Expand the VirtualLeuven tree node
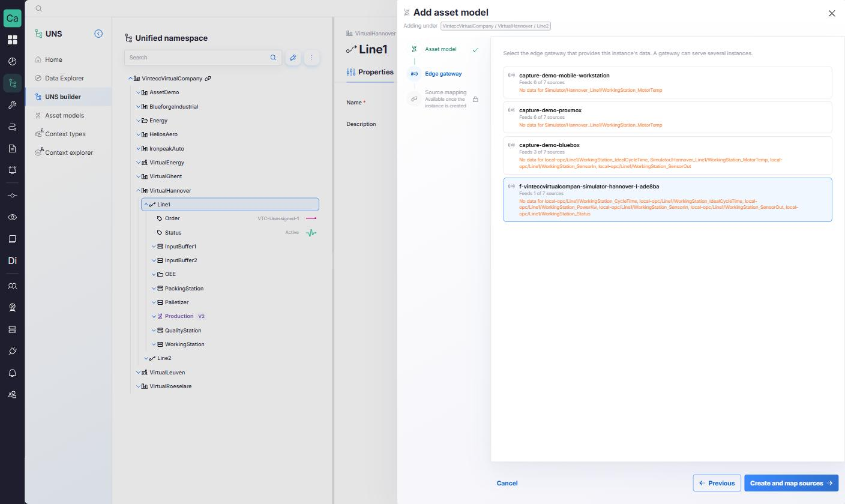 (138, 373)
